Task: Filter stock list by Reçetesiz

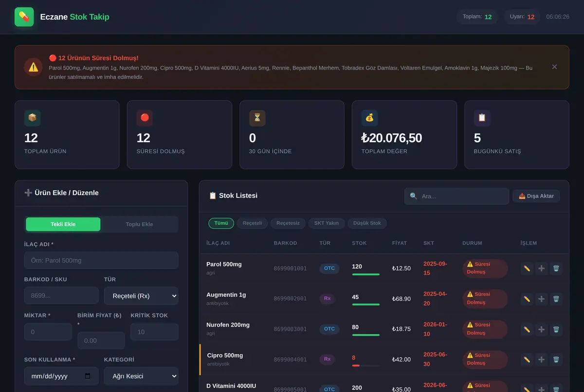Action: 288,223
